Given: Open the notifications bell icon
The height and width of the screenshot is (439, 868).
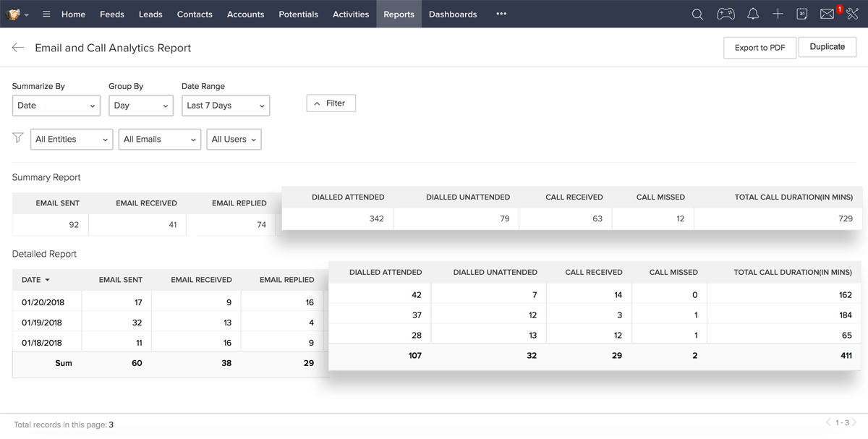Looking at the screenshot, I should [x=753, y=14].
